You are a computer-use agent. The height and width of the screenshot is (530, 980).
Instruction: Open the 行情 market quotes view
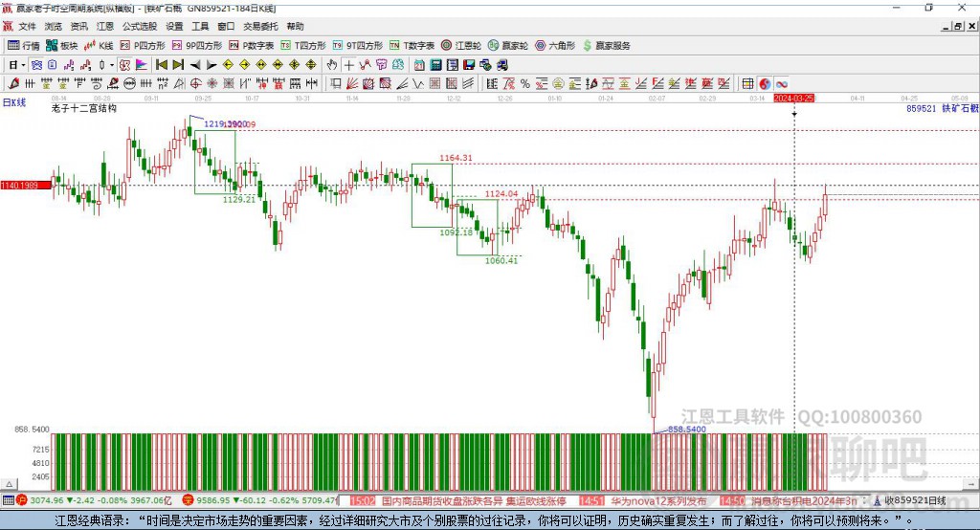tap(23, 46)
